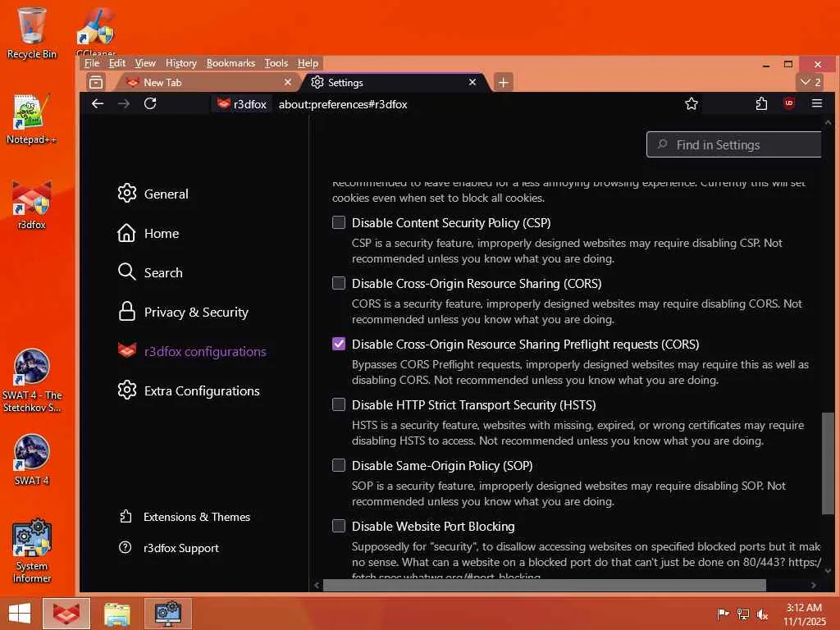840x630 pixels.
Task: Tick the Disable Cross-Origin Resource Sharing (CORS) checkbox
Action: [339, 283]
